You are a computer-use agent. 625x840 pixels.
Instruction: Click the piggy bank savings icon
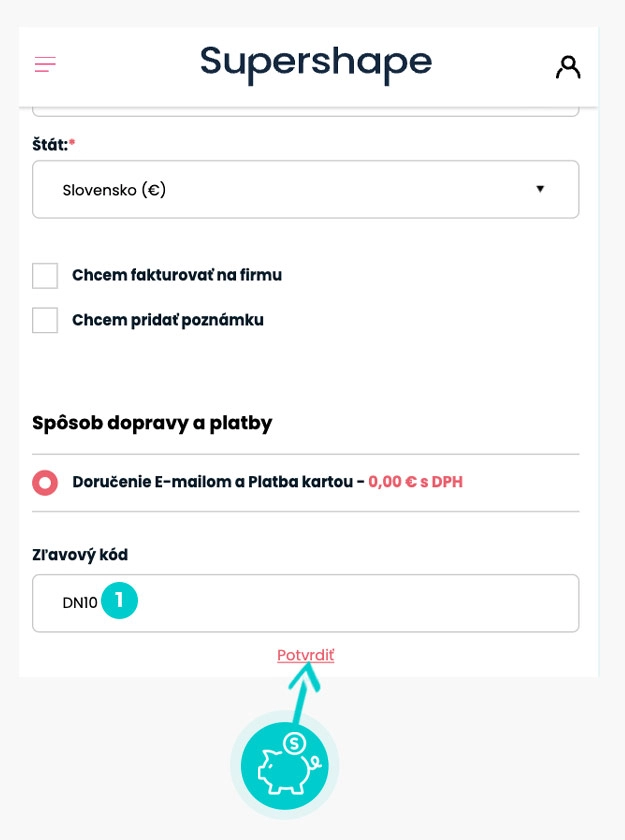coord(285,765)
